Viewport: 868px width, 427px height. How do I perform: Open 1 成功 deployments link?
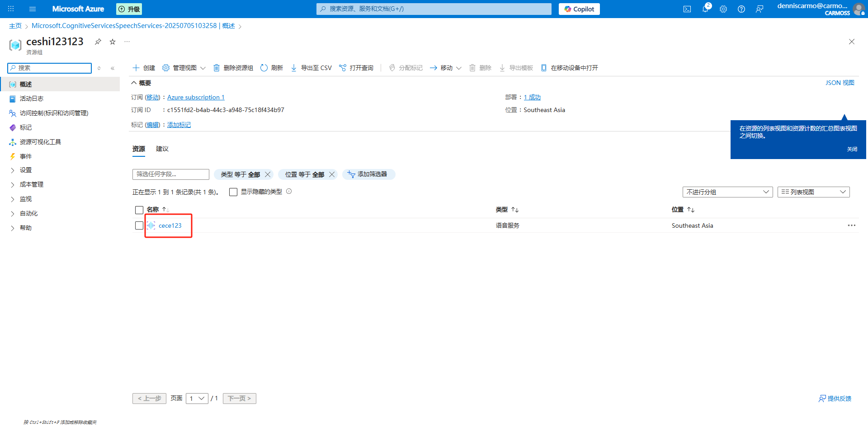tap(532, 97)
